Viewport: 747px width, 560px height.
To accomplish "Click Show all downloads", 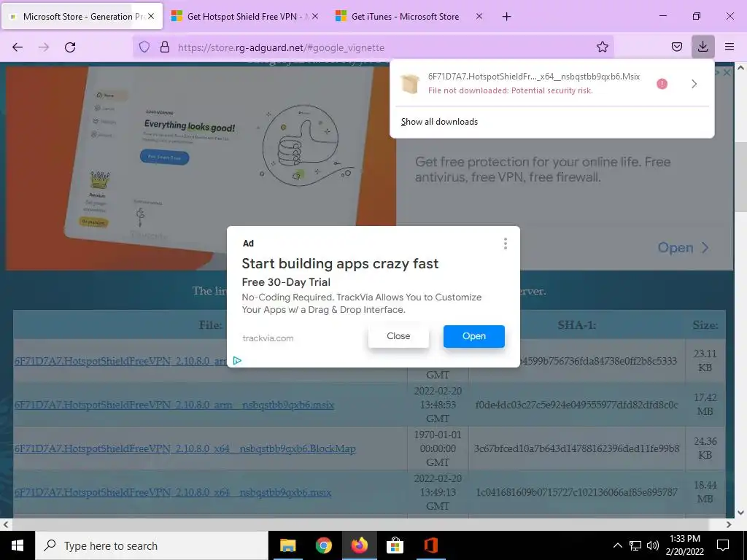I will (x=439, y=122).
